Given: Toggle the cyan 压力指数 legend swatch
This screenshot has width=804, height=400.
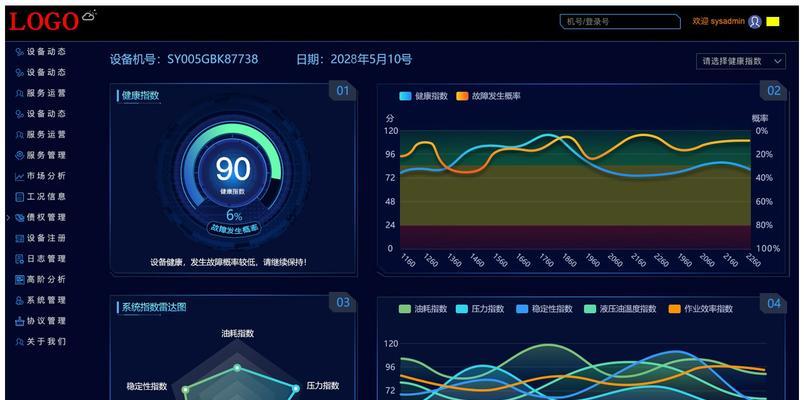Looking at the screenshot, I should 461,309.
